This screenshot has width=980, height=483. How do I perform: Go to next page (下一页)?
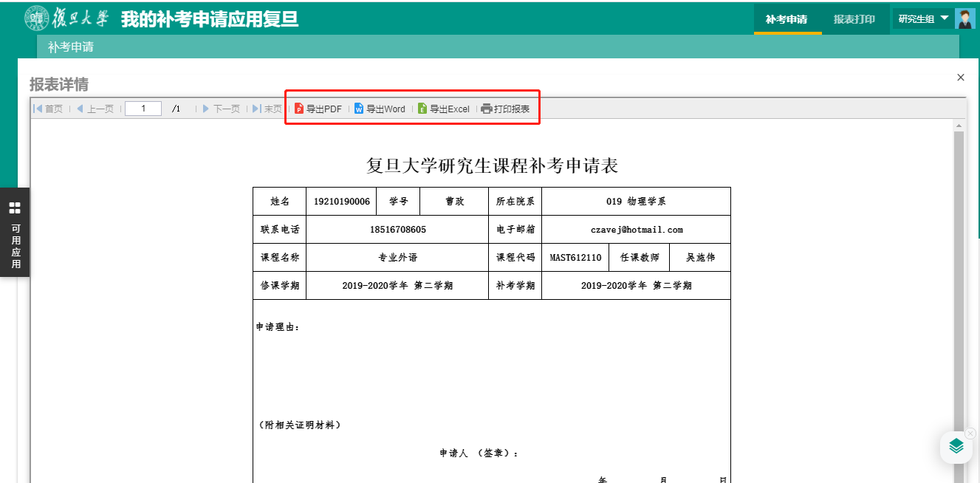222,109
